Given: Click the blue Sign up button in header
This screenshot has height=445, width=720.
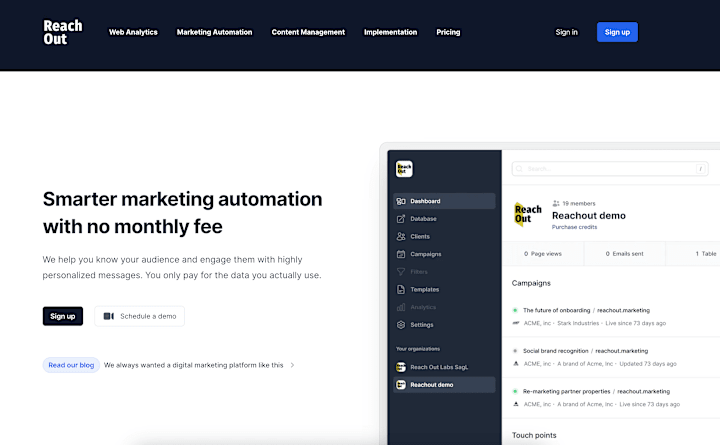Looking at the screenshot, I should pos(617,32).
